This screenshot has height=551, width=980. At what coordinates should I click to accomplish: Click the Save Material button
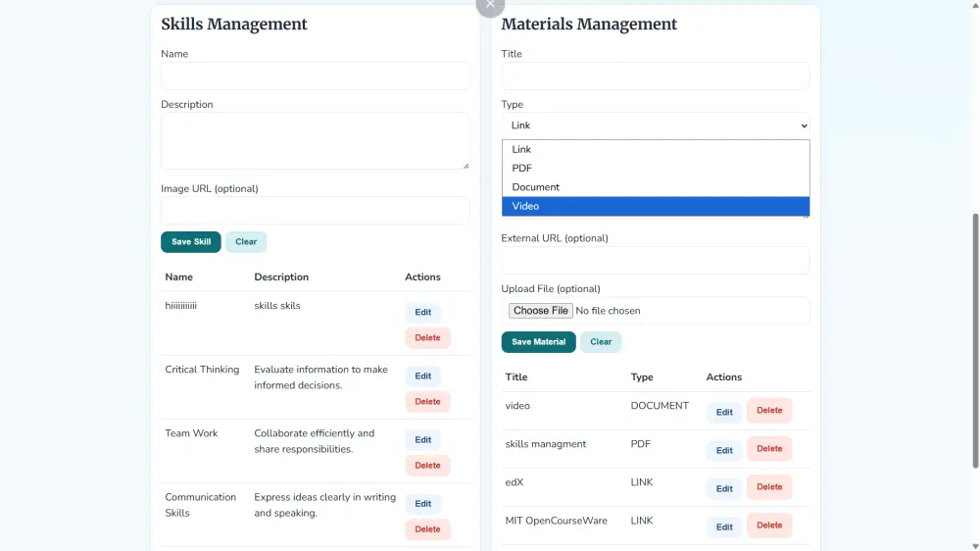(x=538, y=342)
